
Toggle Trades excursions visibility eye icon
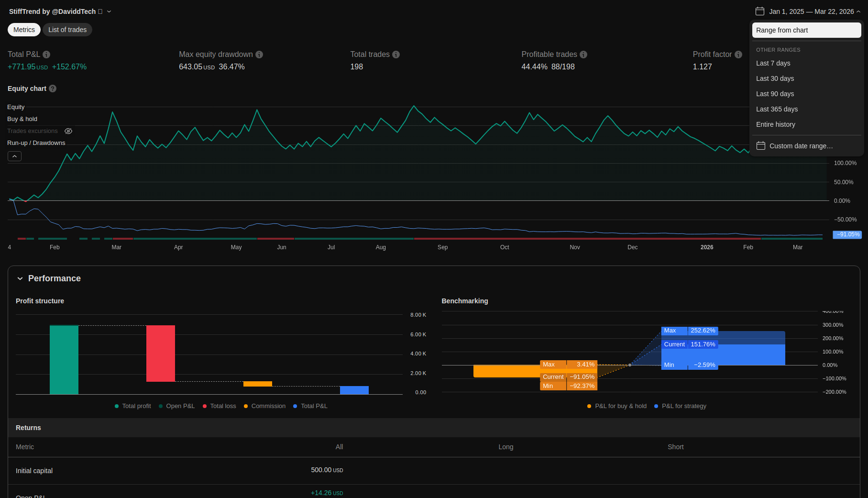pos(68,131)
